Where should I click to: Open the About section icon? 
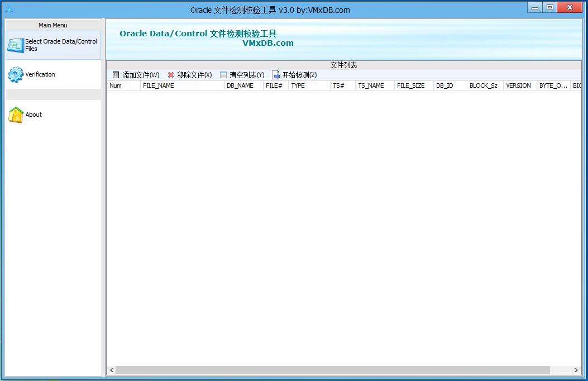click(16, 115)
